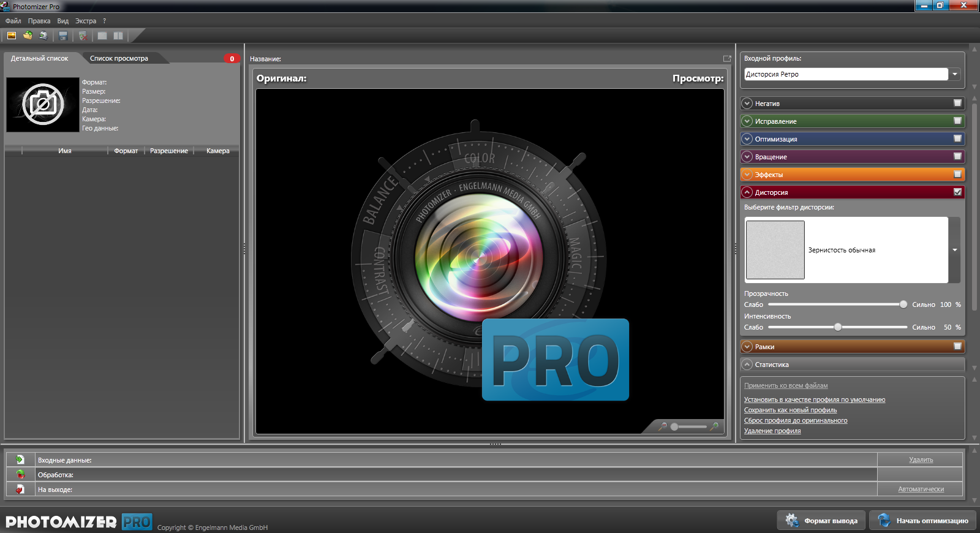980x533 pixels.
Task: Expand the Оптимизация section
Action: click(x=747, y=139)
